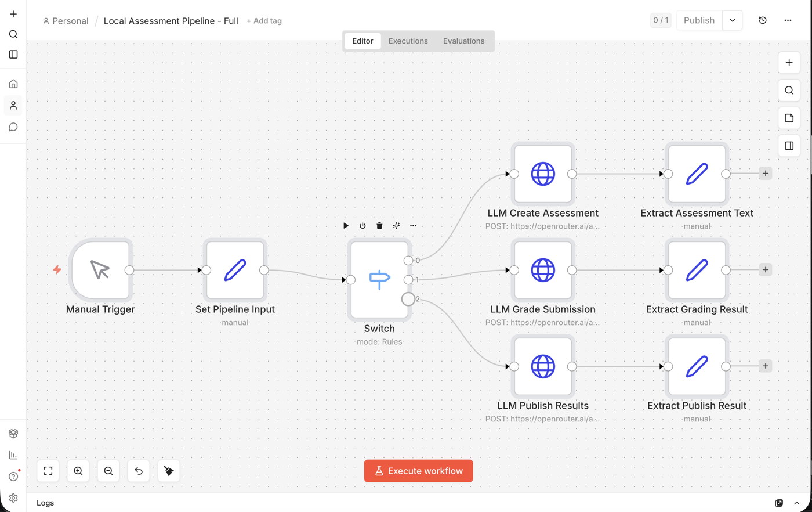This screenshot has height=512, width=812.
Task: Select the Extract Publish Result node
Action: point(697,366)
